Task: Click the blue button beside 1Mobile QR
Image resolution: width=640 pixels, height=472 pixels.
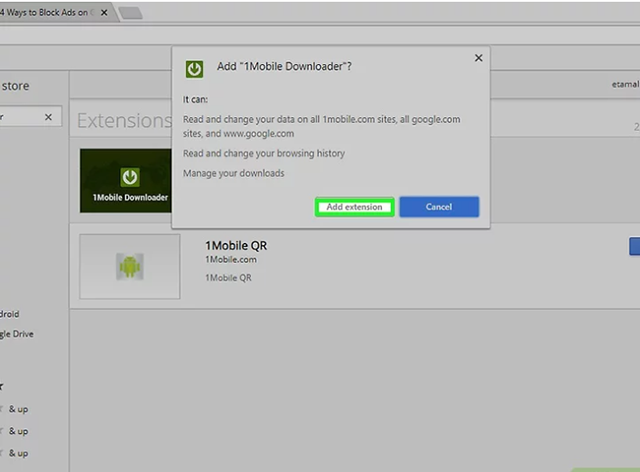Action: pos(634,247)
